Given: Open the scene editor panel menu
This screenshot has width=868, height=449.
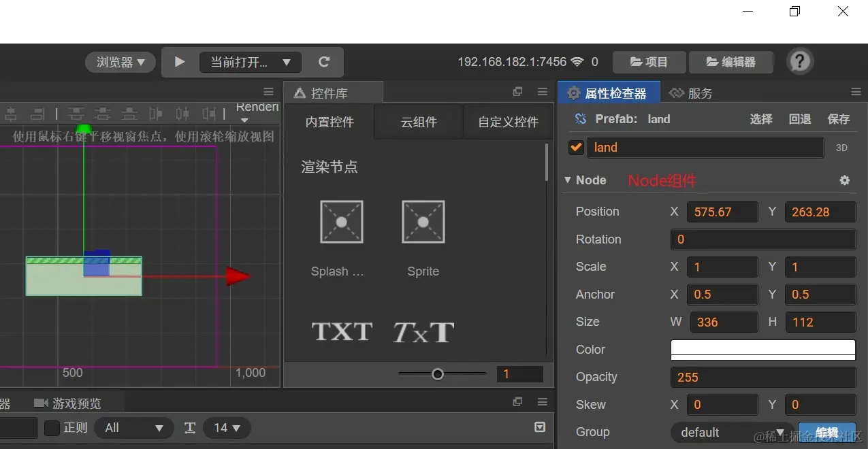Looking at the screenshot, I should (x=268, y=92).
